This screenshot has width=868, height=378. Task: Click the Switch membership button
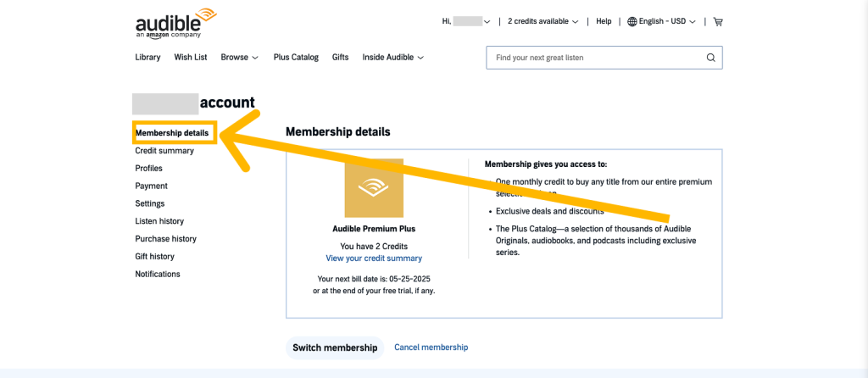(x=335, y=347)
